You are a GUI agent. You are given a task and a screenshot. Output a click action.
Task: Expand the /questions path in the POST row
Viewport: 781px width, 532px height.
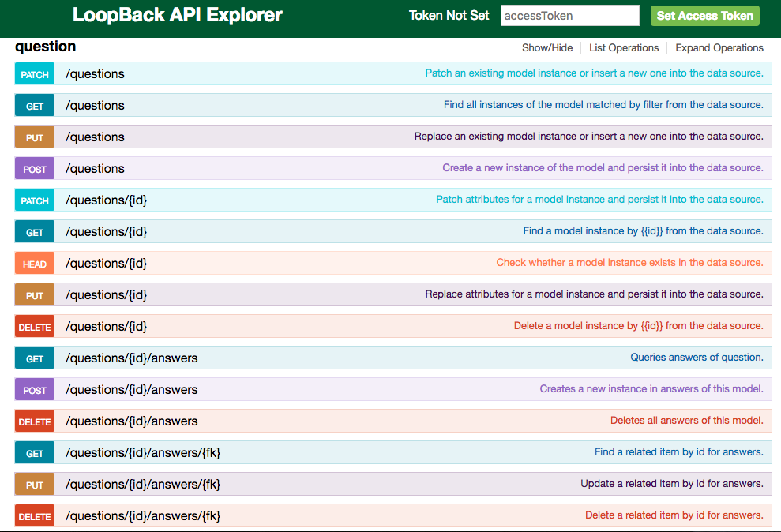95,168
